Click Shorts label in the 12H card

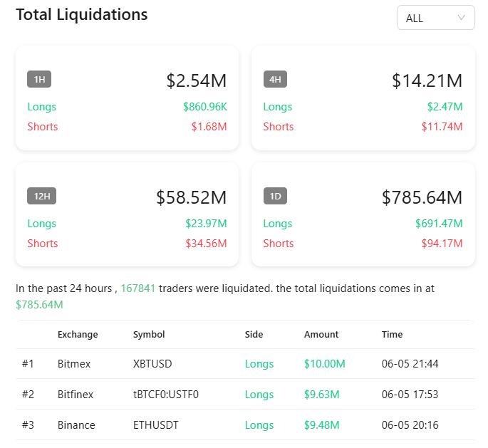43,244
